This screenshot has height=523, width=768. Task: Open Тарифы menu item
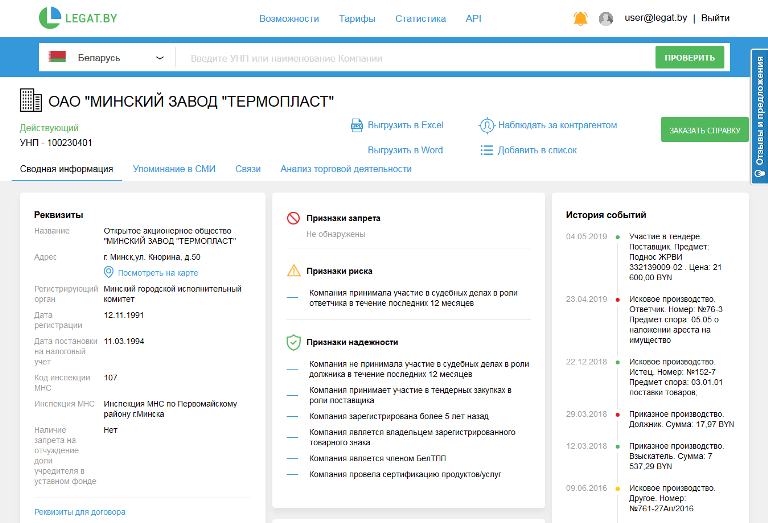click(x=357, y=19)
